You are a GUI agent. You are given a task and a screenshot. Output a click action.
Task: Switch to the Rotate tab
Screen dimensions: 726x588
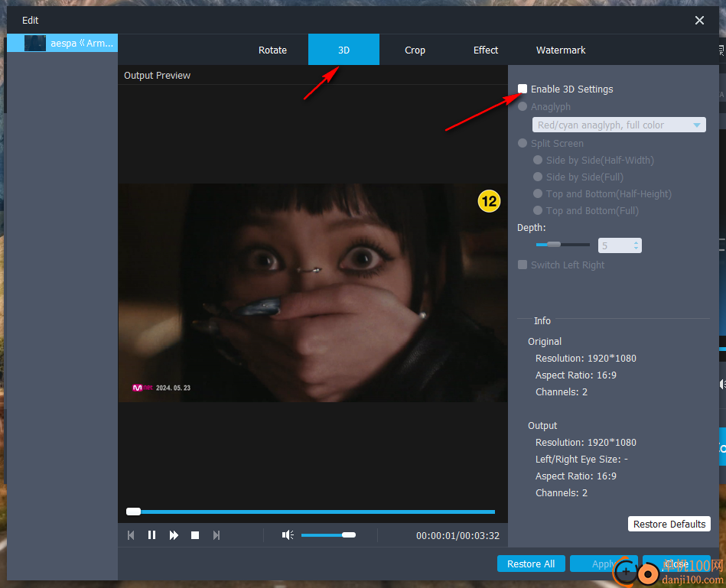tap(272, 50)
